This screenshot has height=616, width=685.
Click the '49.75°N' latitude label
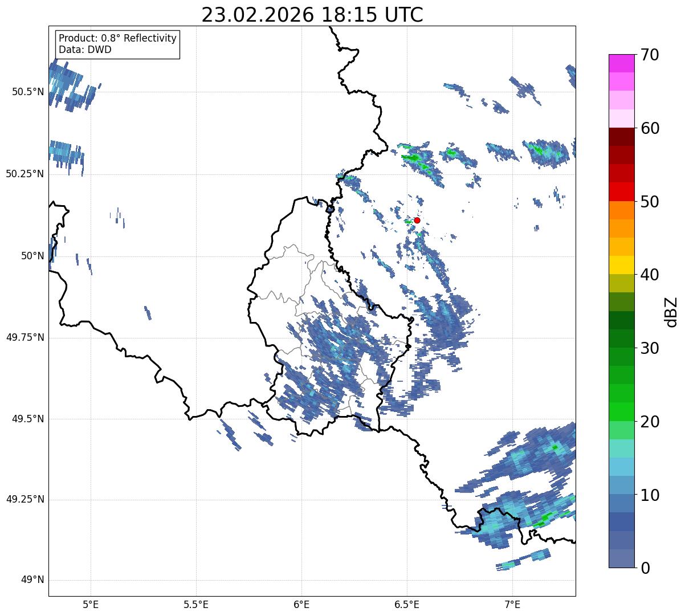pos(25,337)
